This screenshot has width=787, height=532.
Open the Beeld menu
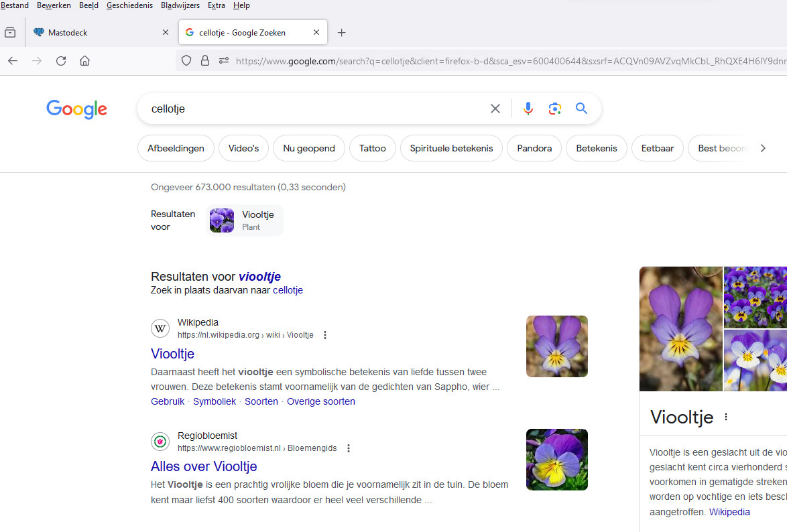[x=89, y=5]
